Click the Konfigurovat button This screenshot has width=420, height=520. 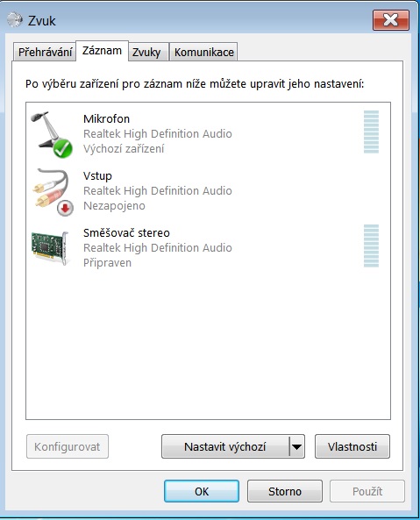[68, 446]
